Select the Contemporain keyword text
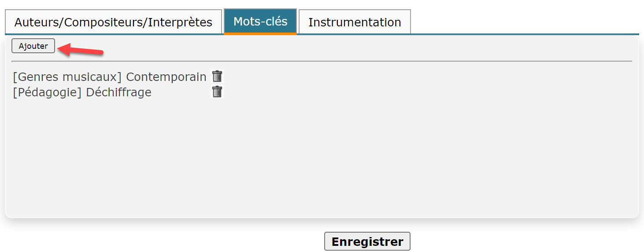644x252 pixels. (x=166, y=77)
